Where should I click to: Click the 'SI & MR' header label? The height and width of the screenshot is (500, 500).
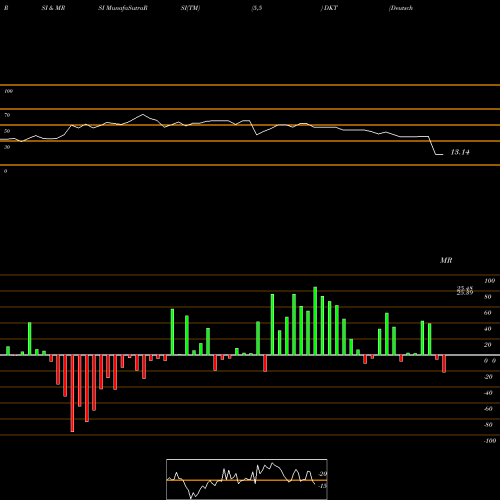53,8
